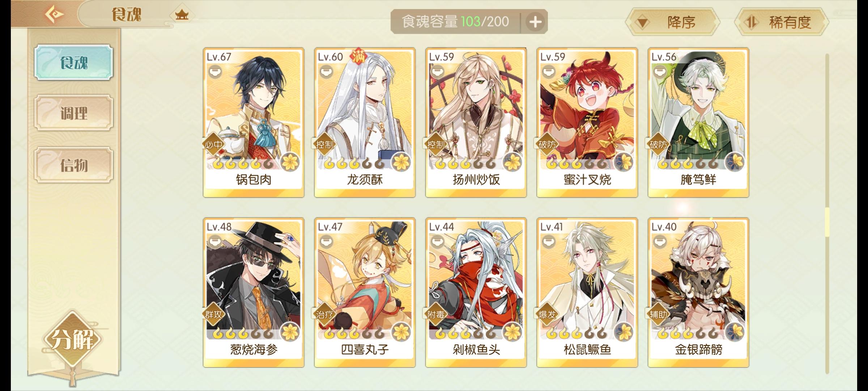Select the 食魂 side tab
The width and height of the screenshot is (868, 391).
click(x=74, y=62)
